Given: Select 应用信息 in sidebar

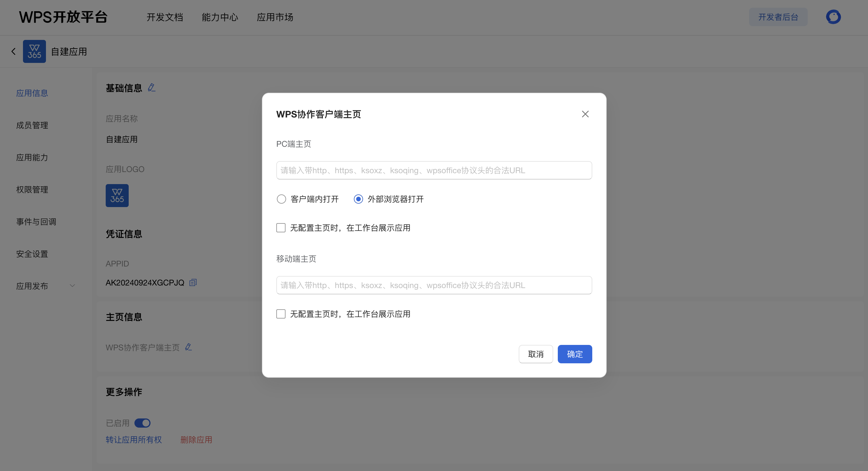Looking at the screenshot, I should (x=32, y=93).
